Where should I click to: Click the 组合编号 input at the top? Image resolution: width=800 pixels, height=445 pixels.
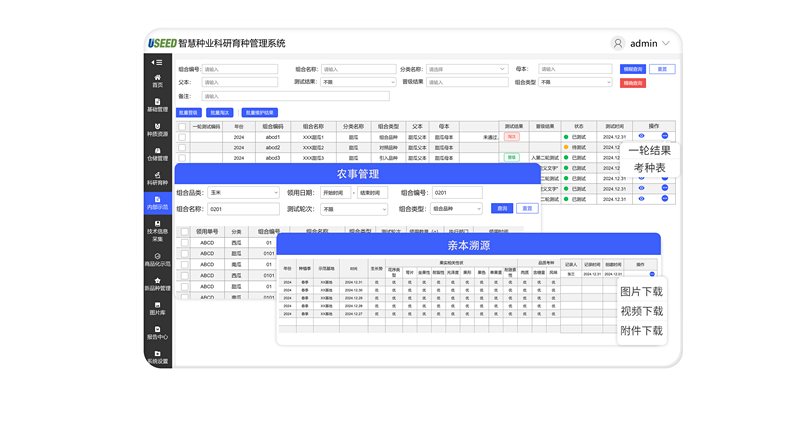pyautogui.click(x=239, y=69)
